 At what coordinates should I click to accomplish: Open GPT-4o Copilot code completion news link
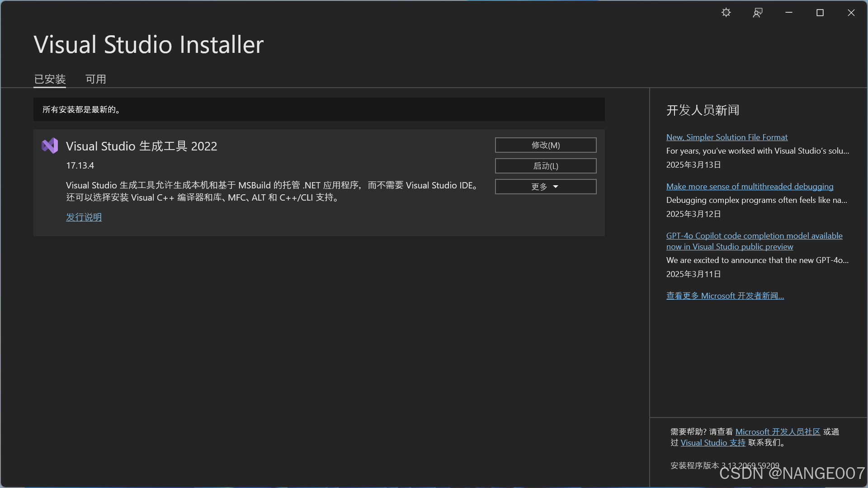(x=754, y=241)
